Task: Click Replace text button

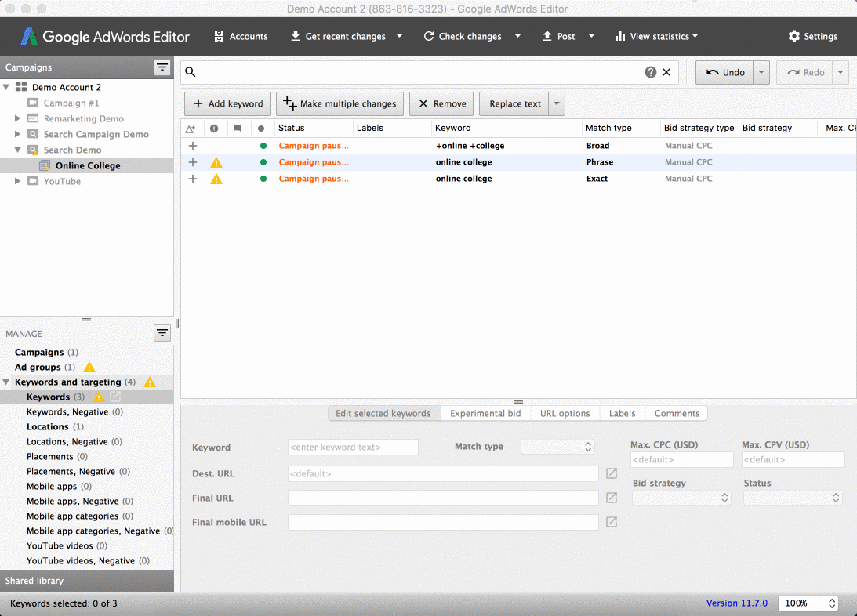Action: click(x=514, y=103)
